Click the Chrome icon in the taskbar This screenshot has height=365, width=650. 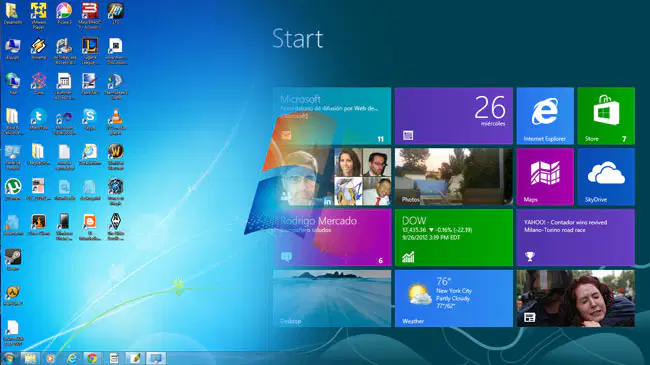(92, 358)
